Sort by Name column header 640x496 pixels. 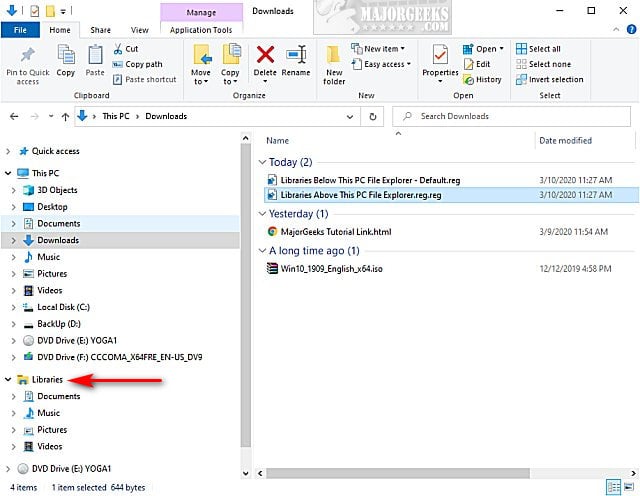click(278, 141)
